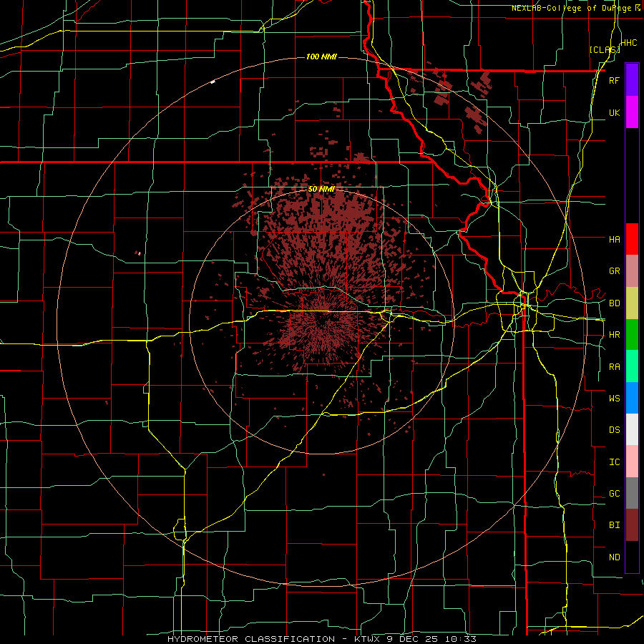Click the BI legend label
The image size is (644, 644).
(614, 525)
